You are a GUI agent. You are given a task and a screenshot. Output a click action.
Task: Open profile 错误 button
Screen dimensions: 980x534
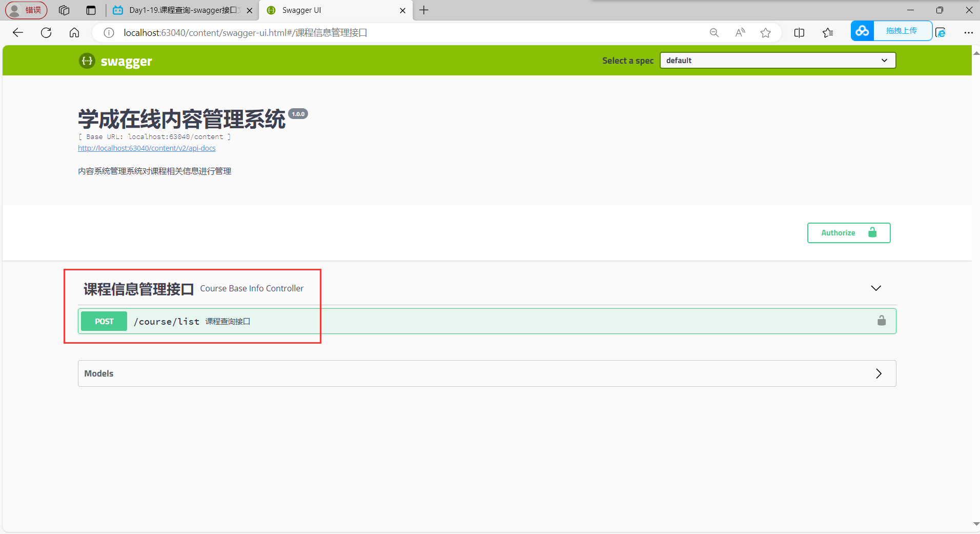(x=27, y=10)
